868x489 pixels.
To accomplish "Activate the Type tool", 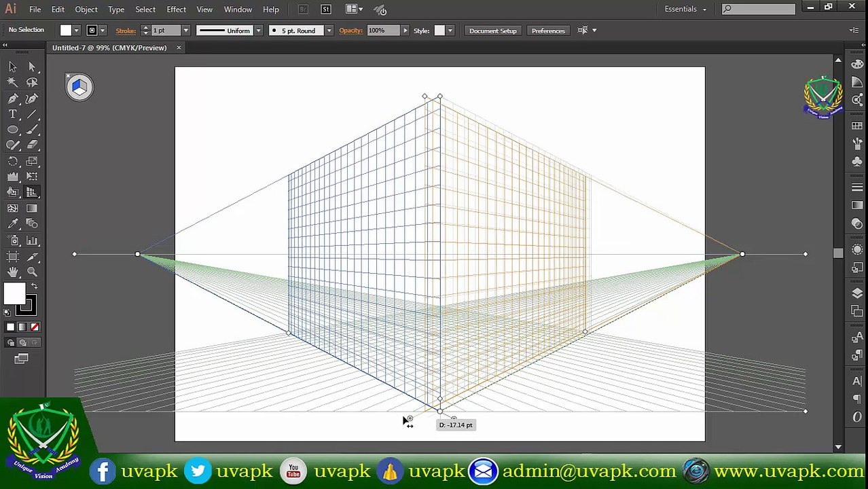I will [12, 114].
